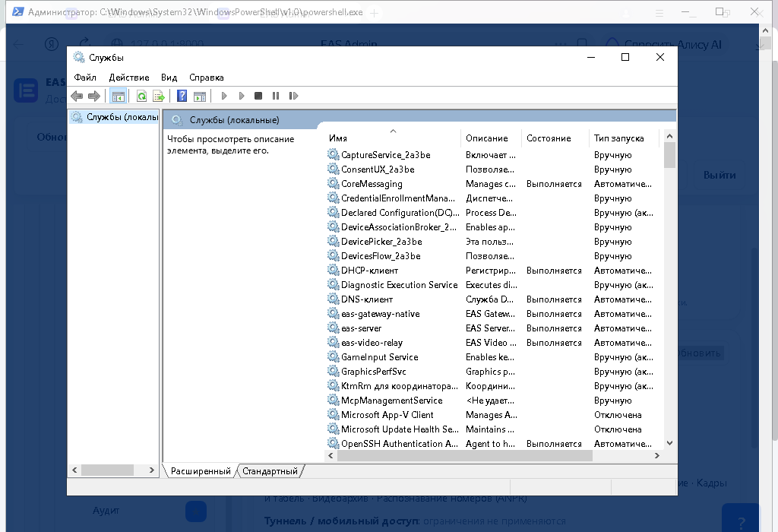This screenshot has width=778, height=532.
Task: Click the Отключена cell for Microsoft App-V Client
Action: [618, 414]
